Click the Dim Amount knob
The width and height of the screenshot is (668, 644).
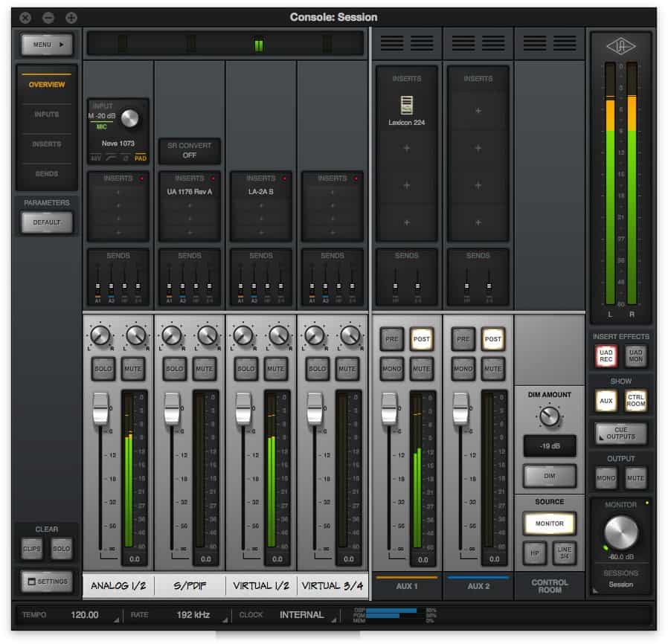(x=550, y=416)
